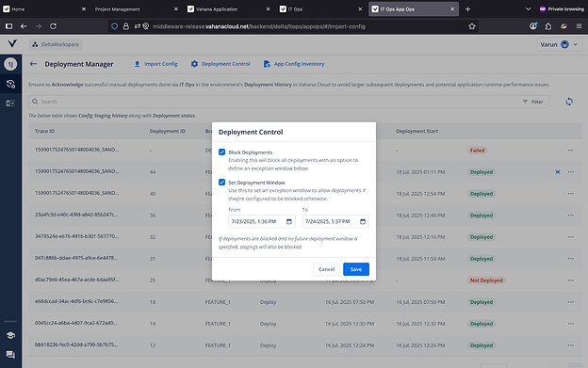
Task: Cancel the Deployment Control dialog
Action: (326, 269)
